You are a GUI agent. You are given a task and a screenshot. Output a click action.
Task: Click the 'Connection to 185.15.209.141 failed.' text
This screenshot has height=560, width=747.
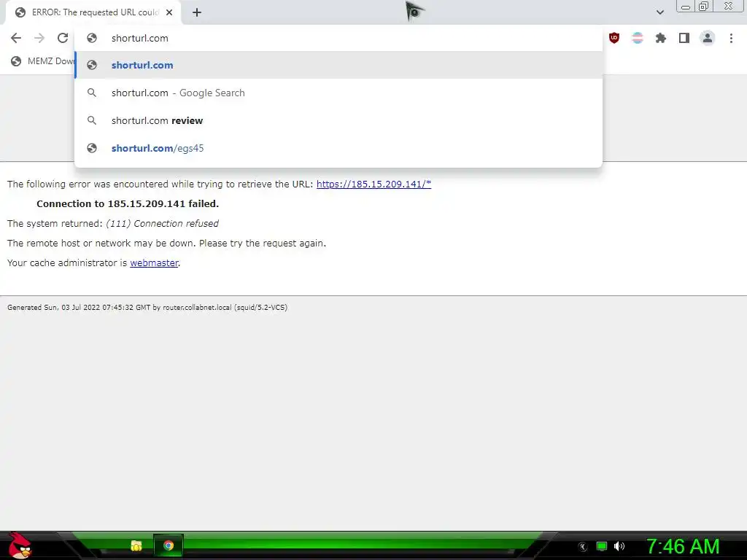coord(128,204)
